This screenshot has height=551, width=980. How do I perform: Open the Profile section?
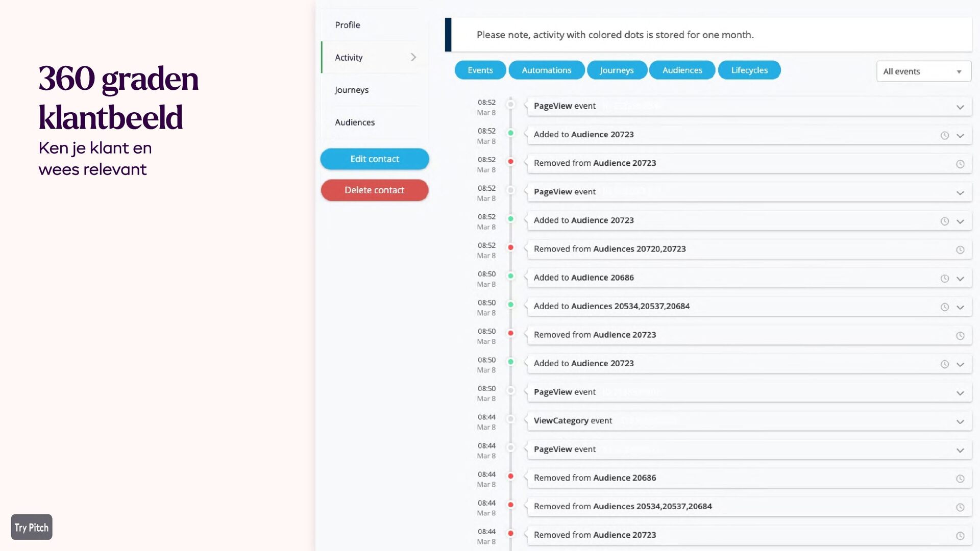click(348, 25)
